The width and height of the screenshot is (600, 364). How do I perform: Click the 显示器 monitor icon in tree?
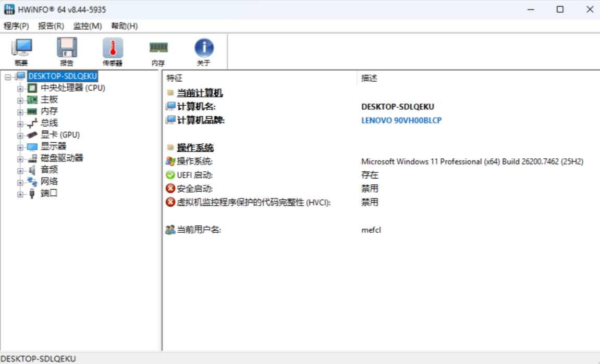point(32,147)
